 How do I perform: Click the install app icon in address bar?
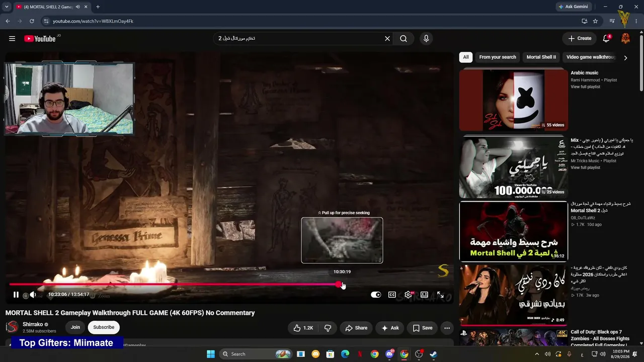[584, 21]
